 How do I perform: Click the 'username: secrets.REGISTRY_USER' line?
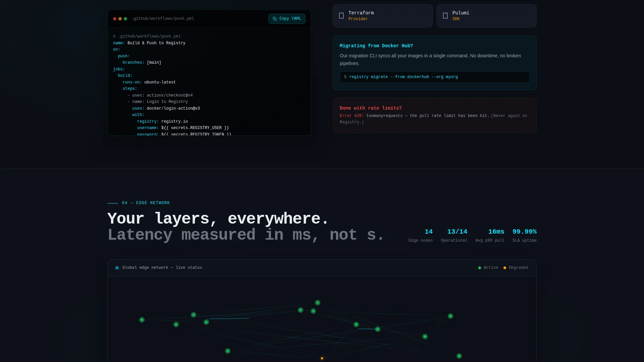tap(183, 128)
